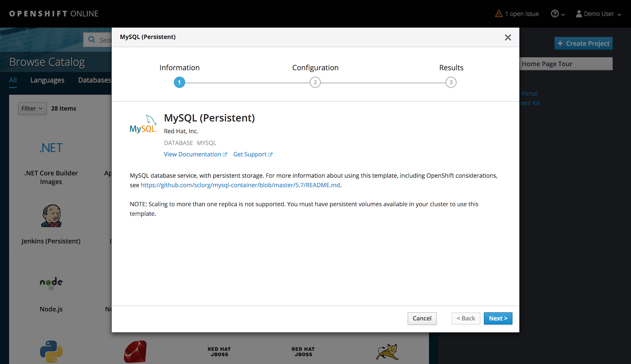Open the catalog Filter dropdown
Viewport: 631px width, 364px height.
(x=32, y=108)
